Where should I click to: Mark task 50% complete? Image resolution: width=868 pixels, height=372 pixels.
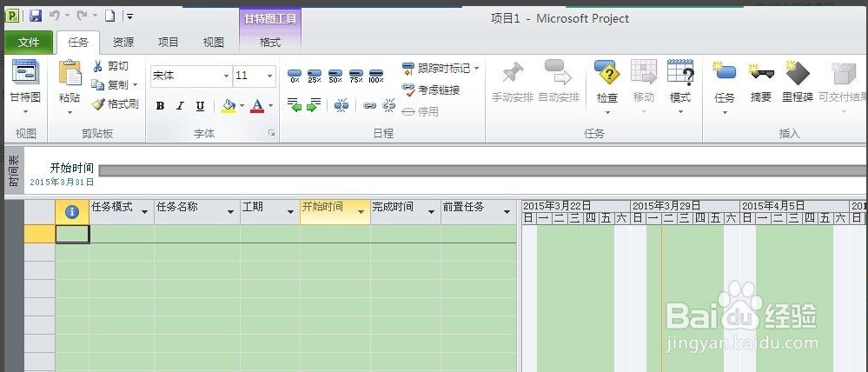coord(335,77)
